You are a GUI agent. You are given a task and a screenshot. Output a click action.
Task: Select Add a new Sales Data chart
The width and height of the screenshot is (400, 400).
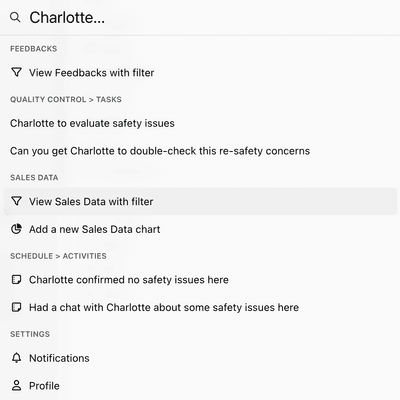point(200,229)
